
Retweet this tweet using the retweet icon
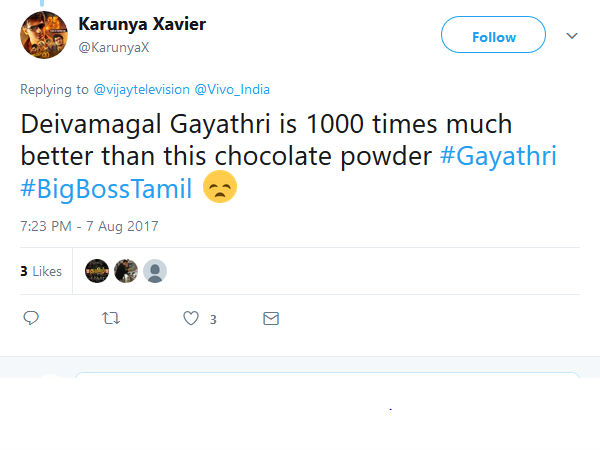(111, 319)
